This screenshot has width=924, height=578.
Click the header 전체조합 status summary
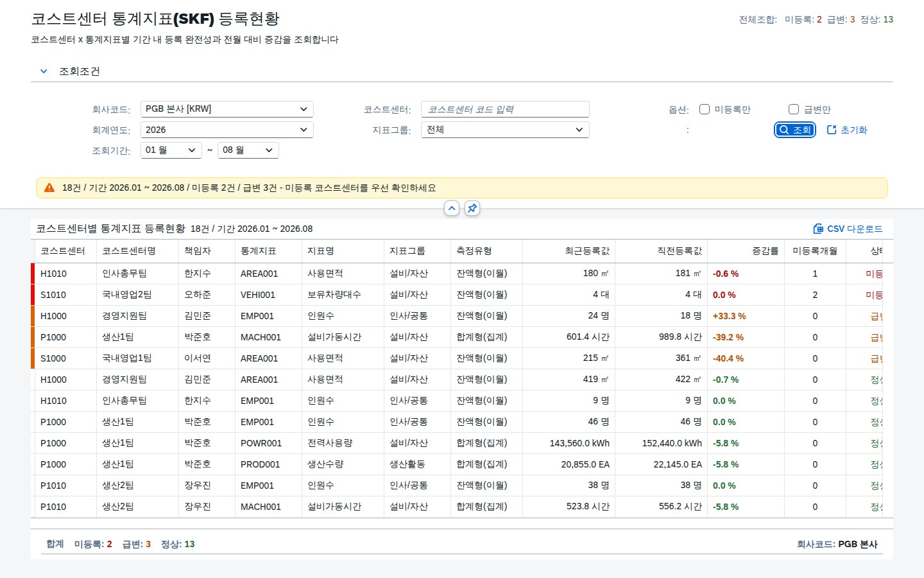click(x=816, y=19)
